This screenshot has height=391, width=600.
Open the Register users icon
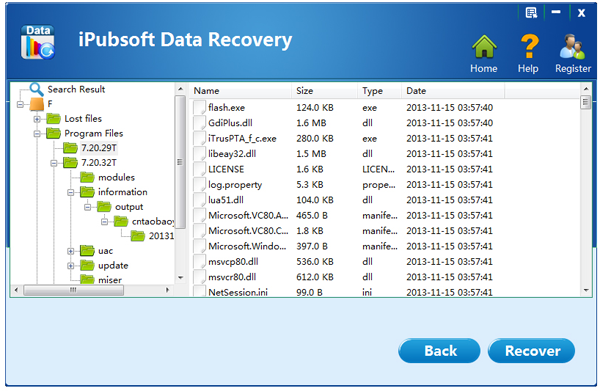coord(572,47)
